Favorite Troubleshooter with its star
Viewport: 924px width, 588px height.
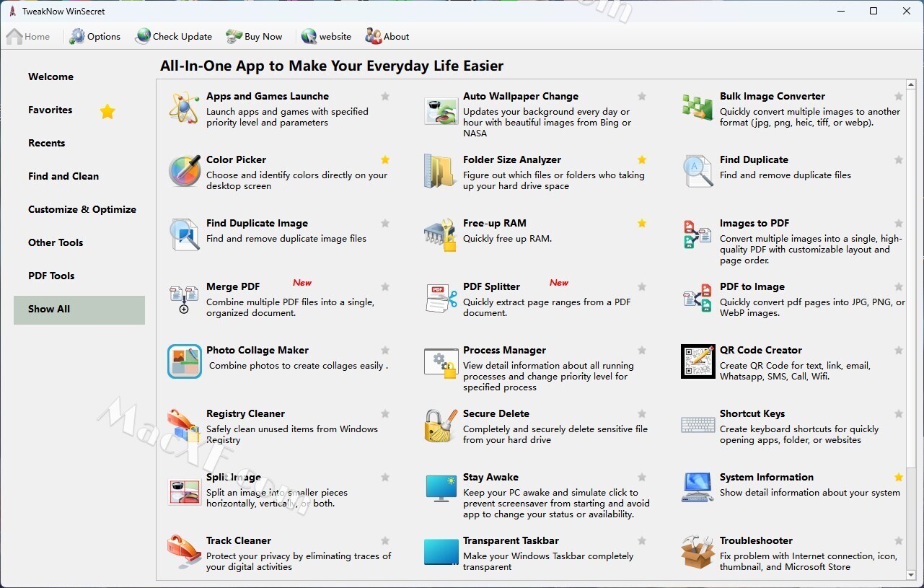(x=899, y=540)
